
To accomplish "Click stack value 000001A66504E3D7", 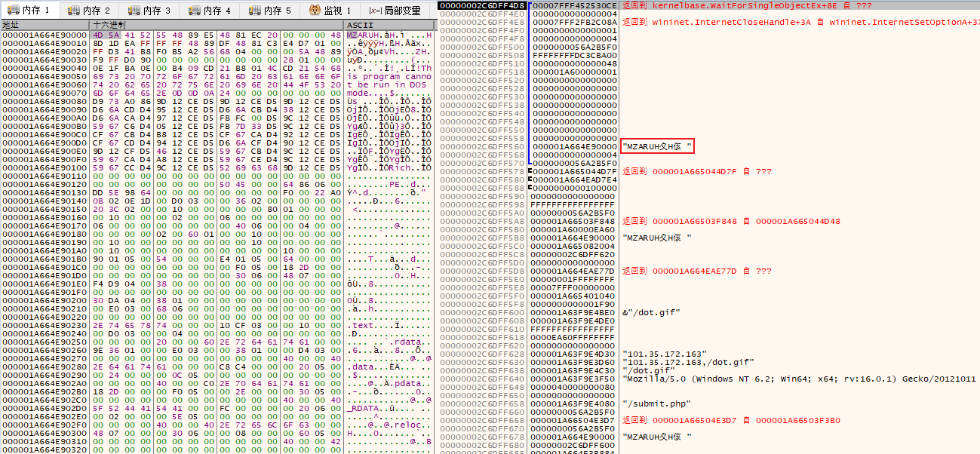I will tap(574, 420).
